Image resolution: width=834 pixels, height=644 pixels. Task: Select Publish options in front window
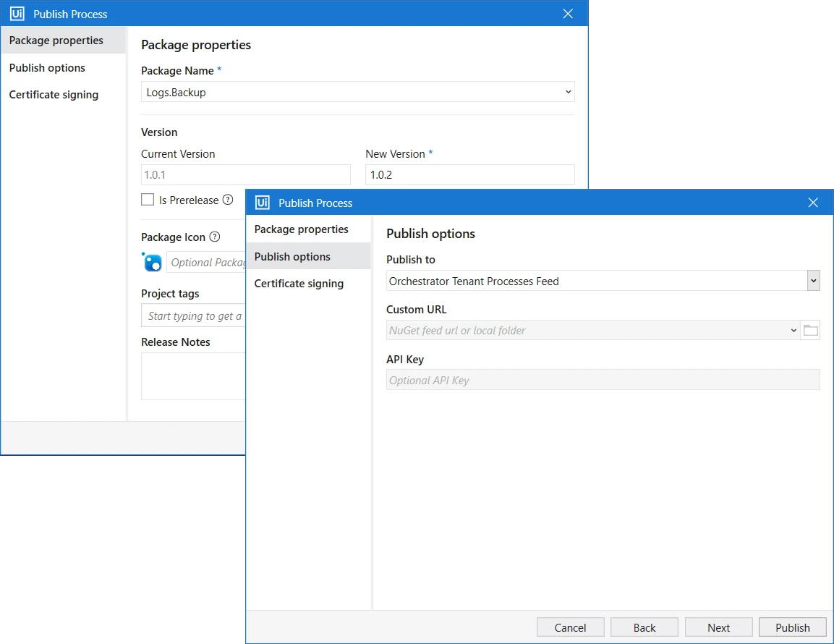308,257
